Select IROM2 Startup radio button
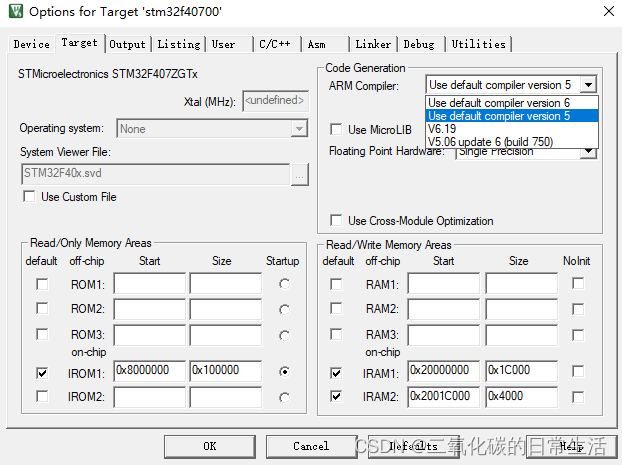622x465 pixels. pos(284,397)
